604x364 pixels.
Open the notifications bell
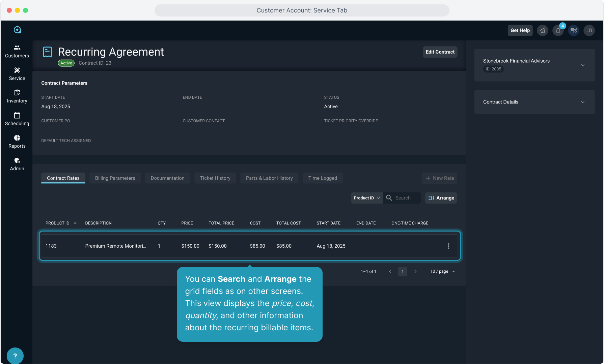tap(558, 31)
